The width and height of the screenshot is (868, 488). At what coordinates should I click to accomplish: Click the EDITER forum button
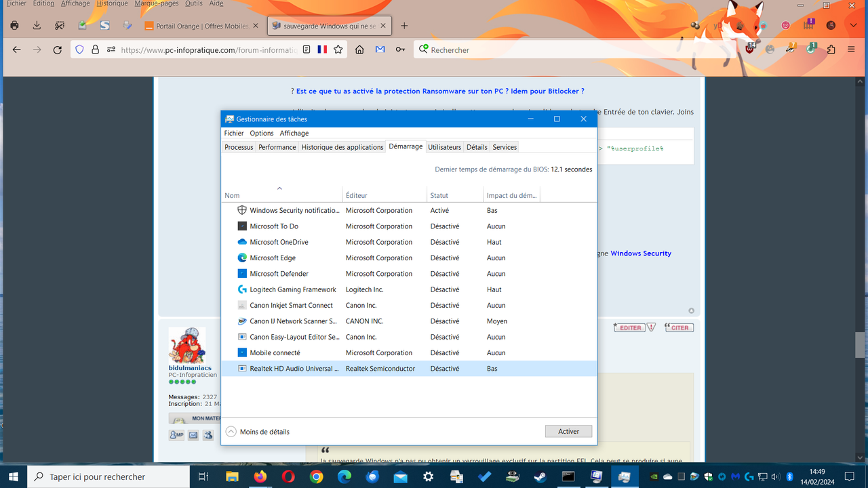pyautogui.click(x=628, y=327)
